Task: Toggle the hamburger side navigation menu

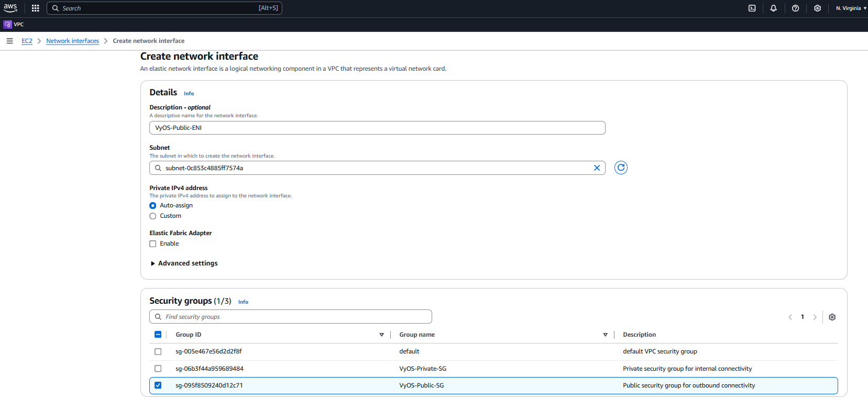Action: click(9, 41)
